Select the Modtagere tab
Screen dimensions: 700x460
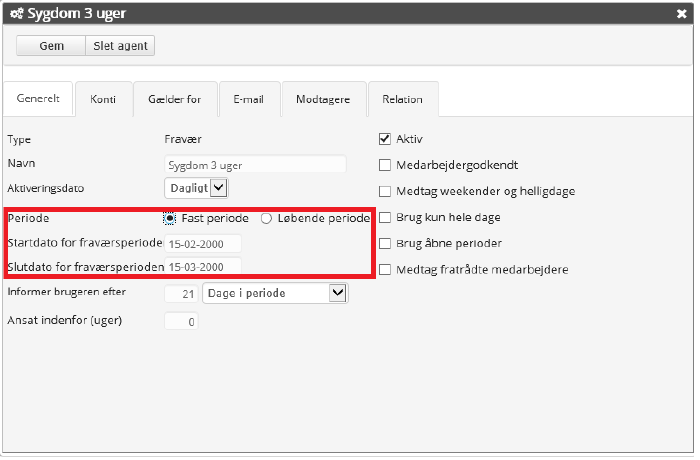tap(324, 99)
